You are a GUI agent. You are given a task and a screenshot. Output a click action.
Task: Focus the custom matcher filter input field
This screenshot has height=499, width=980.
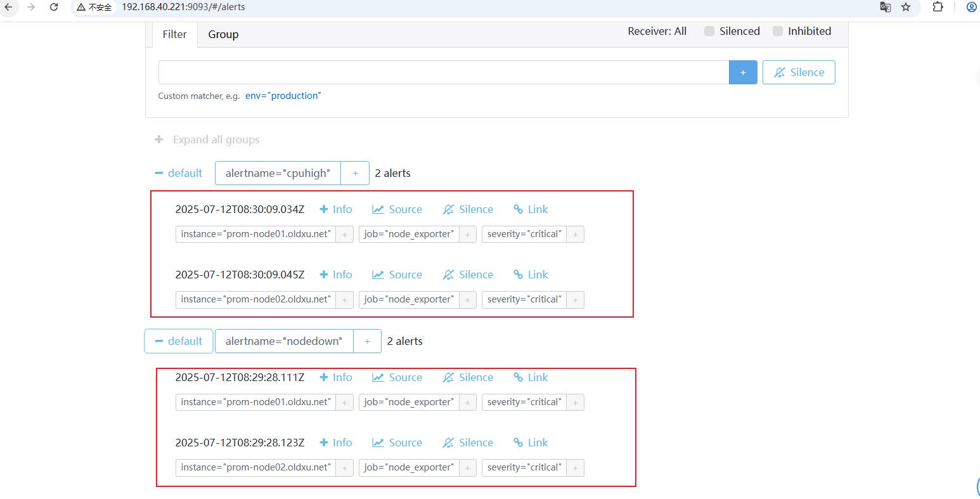coord(443,72)
